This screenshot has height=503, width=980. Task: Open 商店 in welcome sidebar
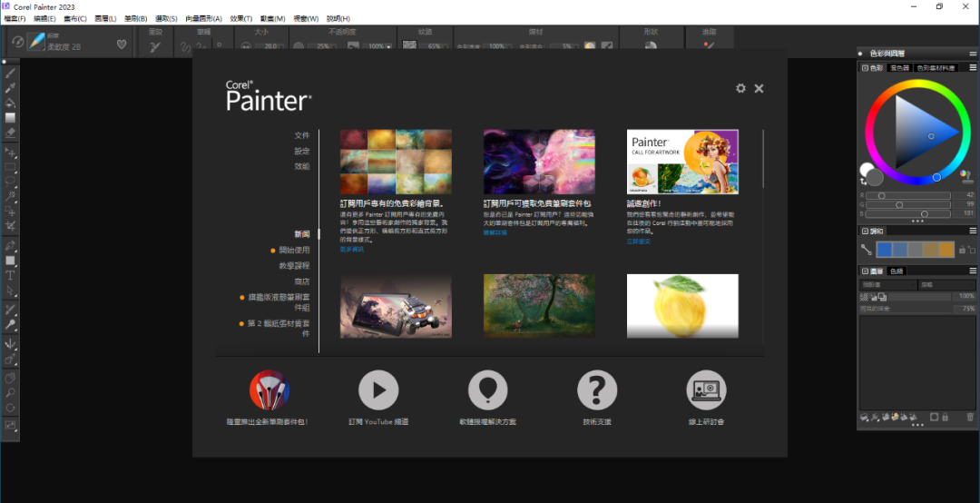pyautogui.click(x=302, y=281)
